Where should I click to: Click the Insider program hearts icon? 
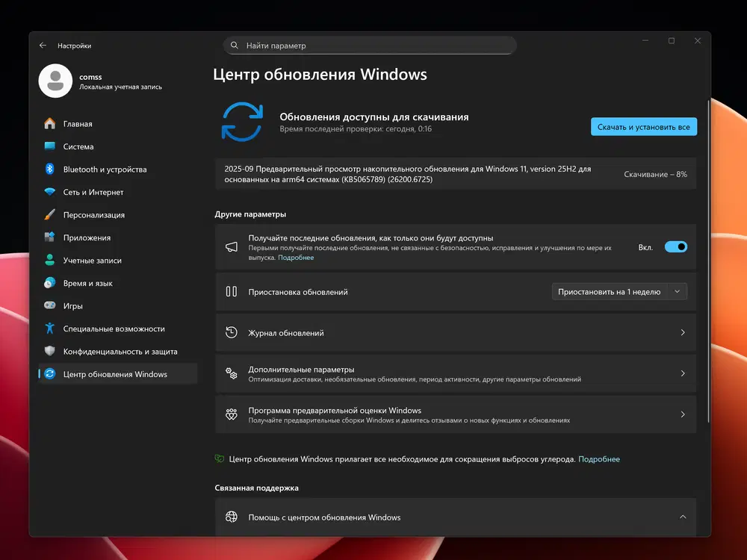pyautogui.click(x=232, y=414)
